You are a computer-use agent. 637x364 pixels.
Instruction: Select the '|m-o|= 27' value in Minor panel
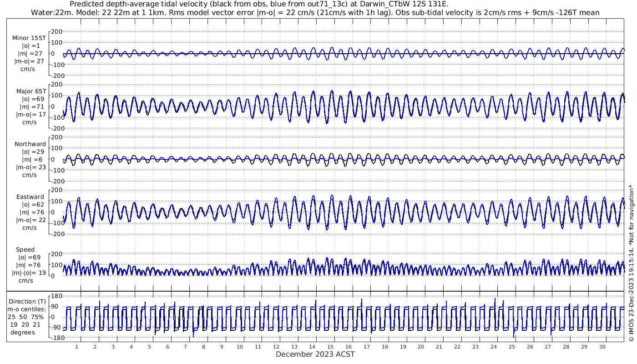pos(30,61)
